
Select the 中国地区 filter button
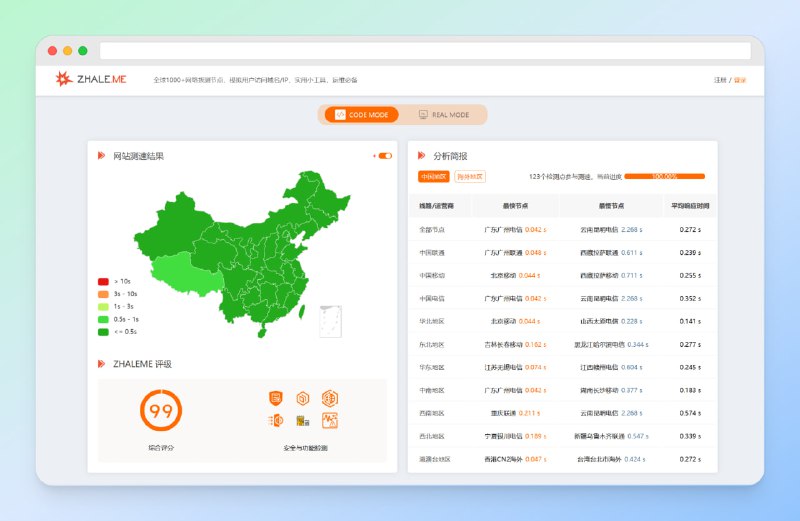tap(433, 177)
